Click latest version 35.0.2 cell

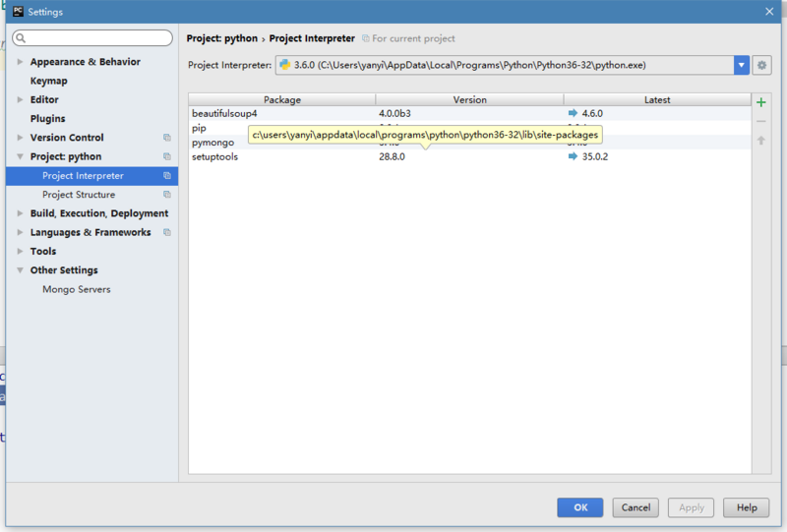[595, 156]
